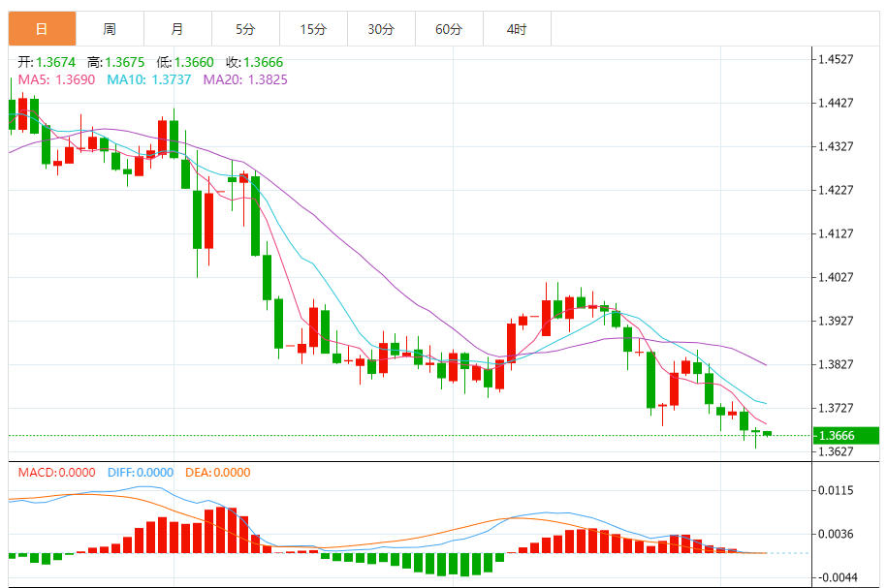The image size is (887, 588).
Task: Click the 1.3627 price axis label
Action: pos(836,451)
